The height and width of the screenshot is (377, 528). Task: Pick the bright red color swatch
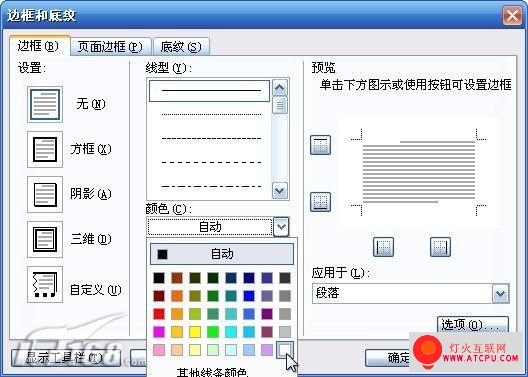pyautogui.click(x=159, y=314)
